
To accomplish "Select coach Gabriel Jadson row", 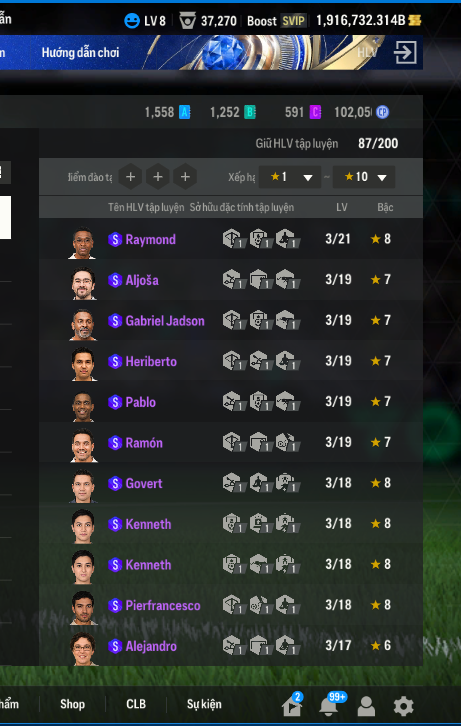I will (231, 320).
